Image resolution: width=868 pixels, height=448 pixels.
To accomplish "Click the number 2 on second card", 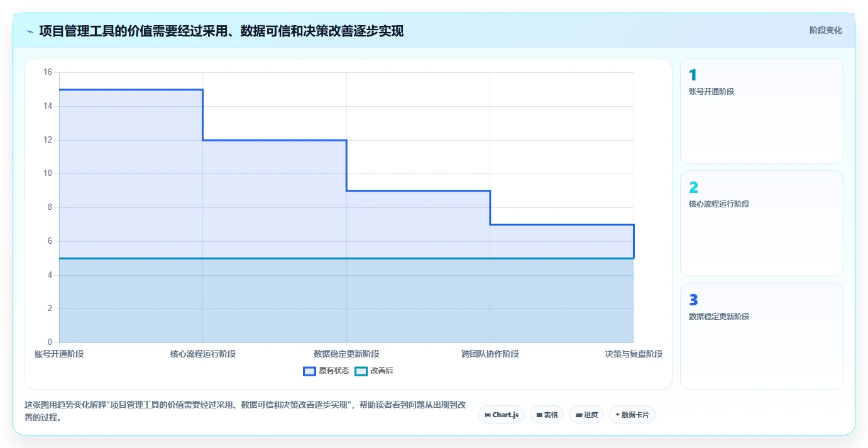I will click(693, 188).
